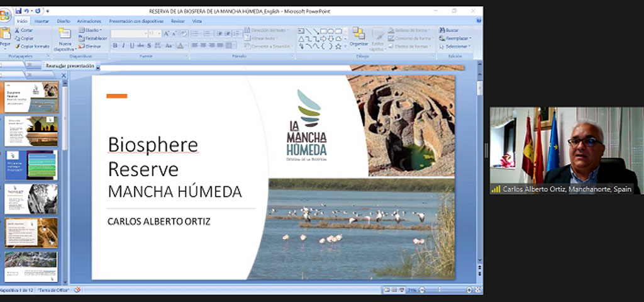
Task: Switch to slide sorter view in status bar
Action: pyautogui.click(x=394, y=290)
